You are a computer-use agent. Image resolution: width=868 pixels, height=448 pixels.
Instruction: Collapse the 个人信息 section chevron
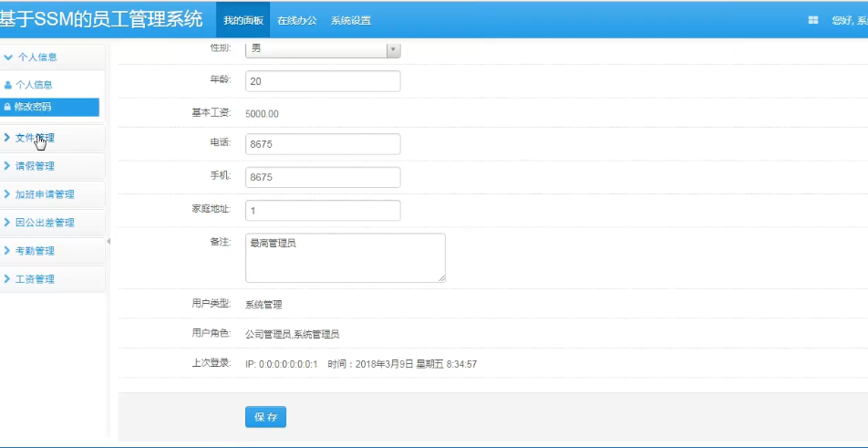(x=7, y=57)
